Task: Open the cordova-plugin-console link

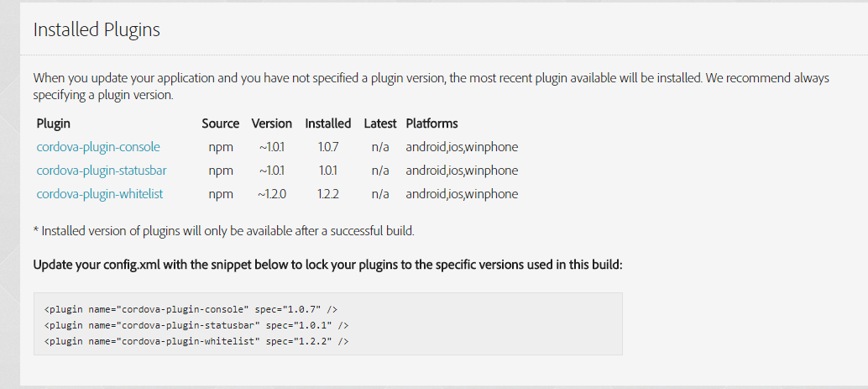Action: pos(98,147)
